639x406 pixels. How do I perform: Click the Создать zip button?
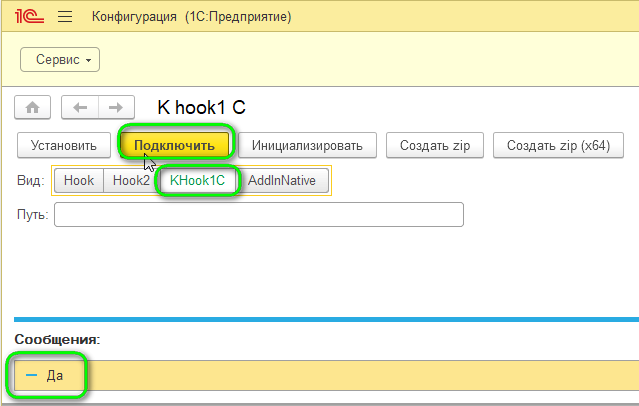tap(435, 145)
